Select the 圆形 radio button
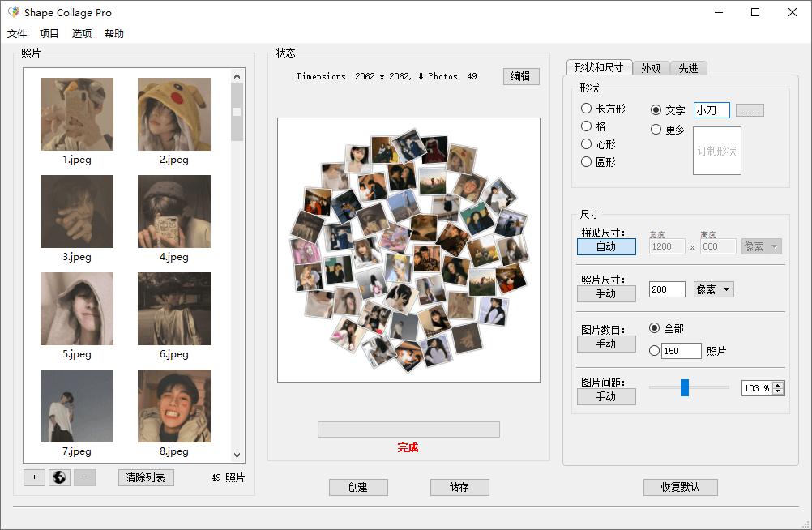Viewport: 812px width, 530px height. click(587, 162)
